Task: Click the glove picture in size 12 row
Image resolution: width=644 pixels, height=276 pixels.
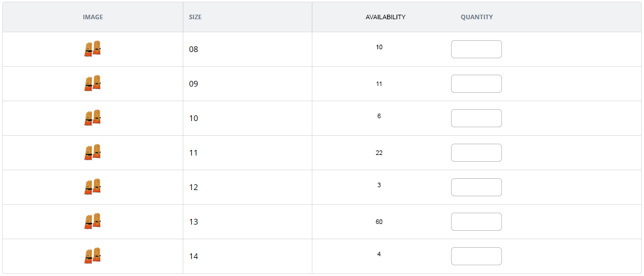Action: [x=92, y=187]
